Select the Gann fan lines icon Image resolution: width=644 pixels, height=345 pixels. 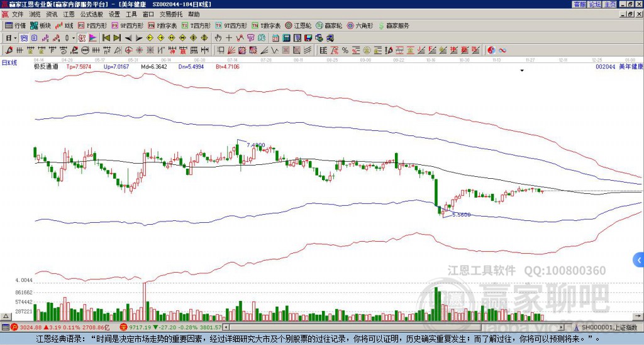pyautogui.click(x=231, y=50)
